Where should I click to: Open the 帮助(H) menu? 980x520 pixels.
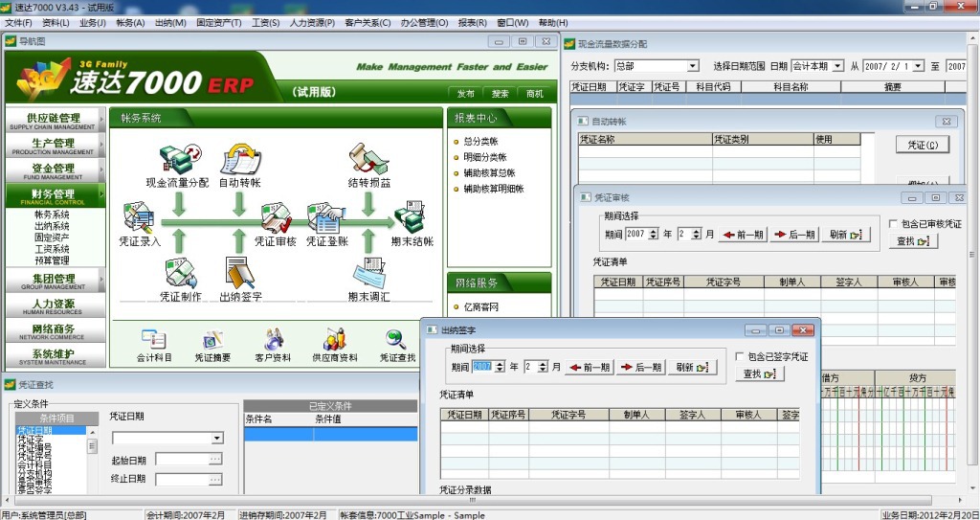point(552,23)
